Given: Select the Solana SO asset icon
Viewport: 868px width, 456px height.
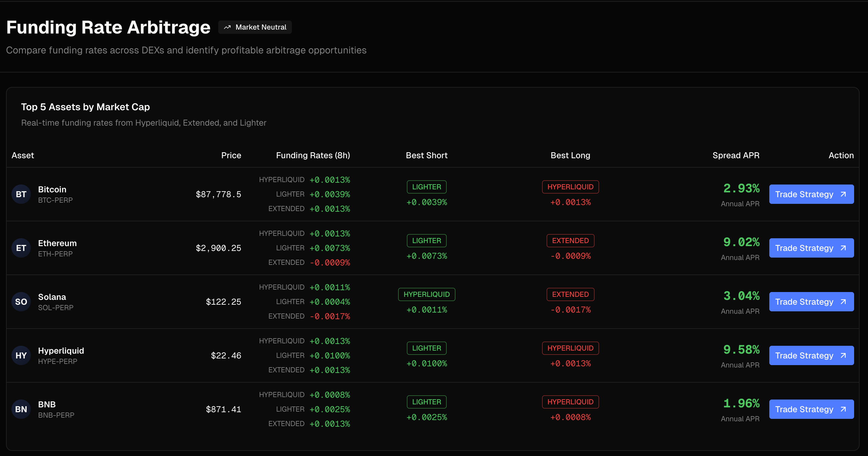Looking at the screenshot, I should 21,301.
